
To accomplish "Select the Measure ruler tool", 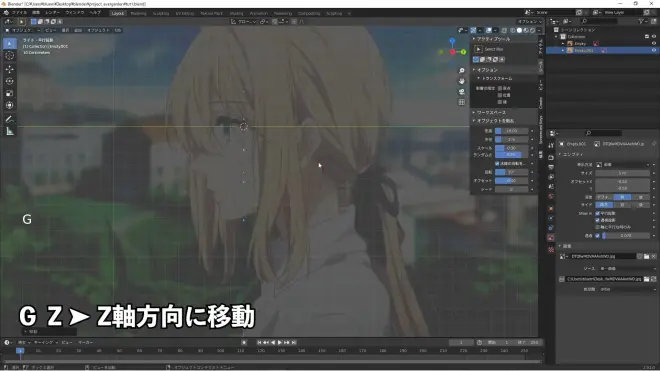I will [10, 131].
